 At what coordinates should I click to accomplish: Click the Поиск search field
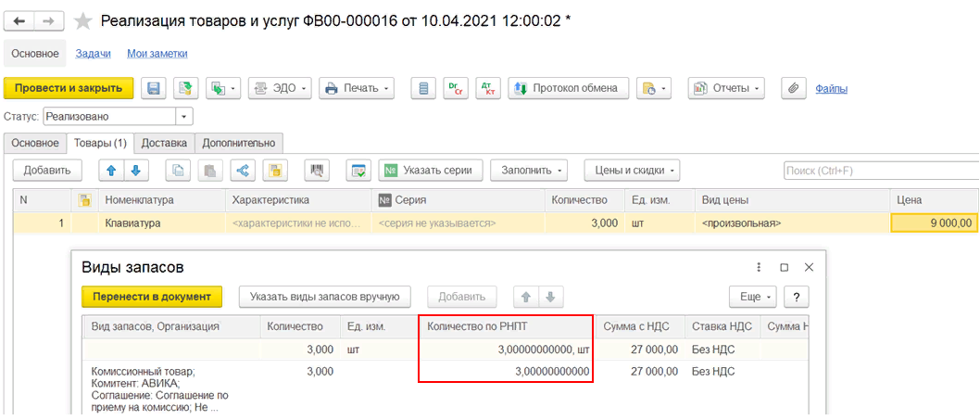(x=880, y=171)
